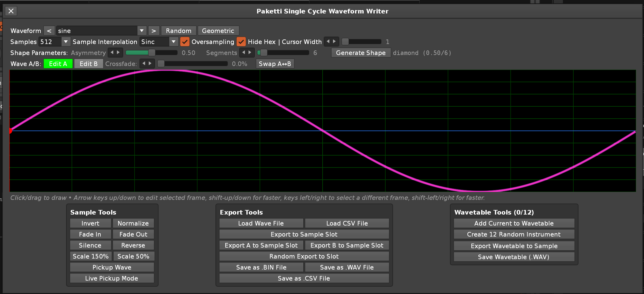This screenshot has width=644, height=294.
Task: Open the sine waveform dropdown
Action: coord(141,31)
